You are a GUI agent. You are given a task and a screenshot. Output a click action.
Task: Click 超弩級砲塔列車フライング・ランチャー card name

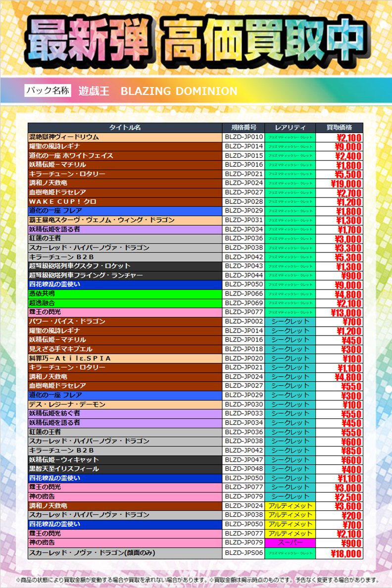click(x=86, y=275)
